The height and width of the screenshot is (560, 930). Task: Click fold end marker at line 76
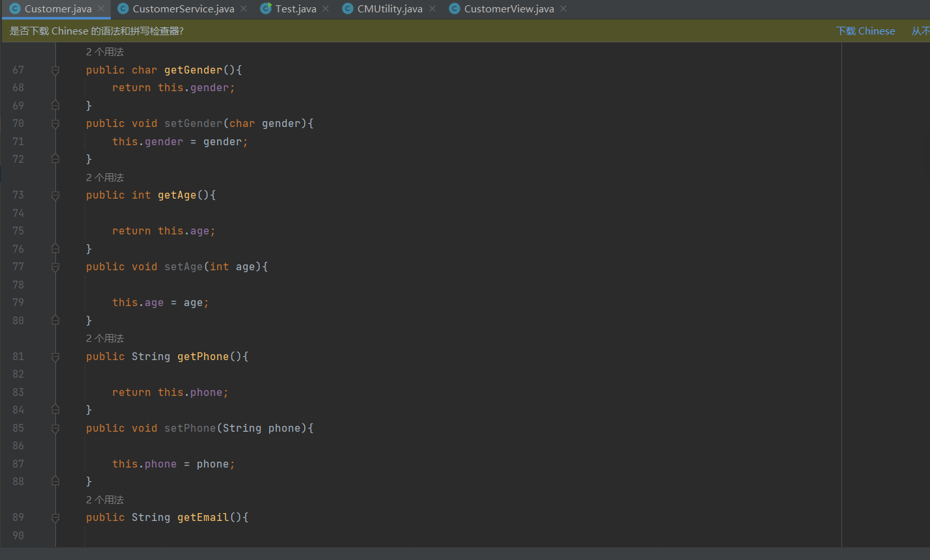click(x=55, y=249)
